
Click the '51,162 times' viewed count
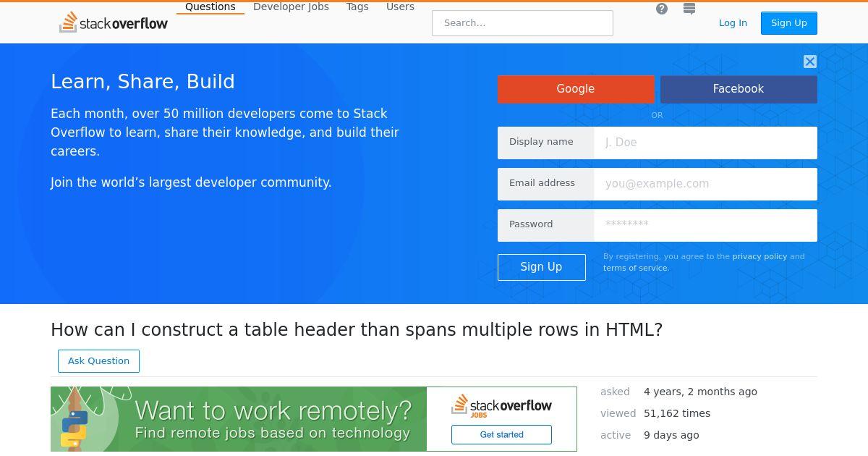[677, 413]
